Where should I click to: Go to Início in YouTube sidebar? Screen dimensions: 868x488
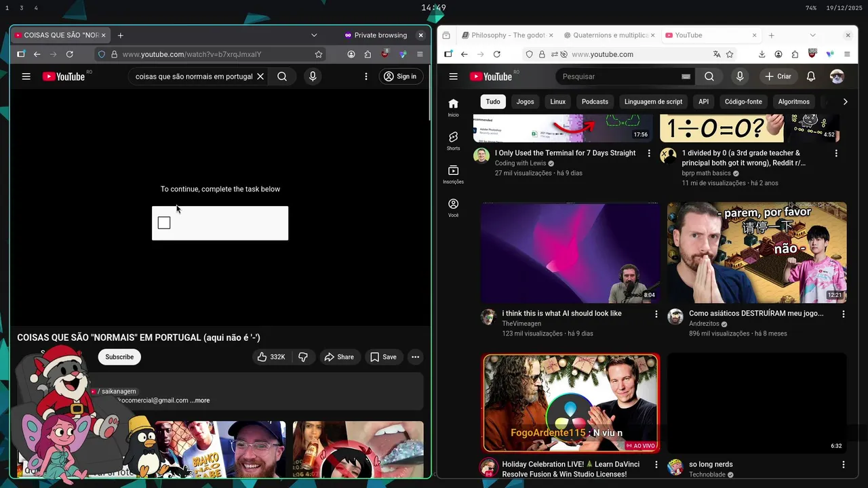[453, 108]
